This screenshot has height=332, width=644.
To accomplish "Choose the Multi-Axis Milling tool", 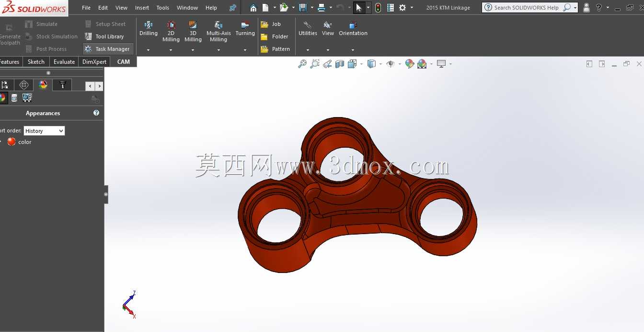I will click(x=218, y=32).
